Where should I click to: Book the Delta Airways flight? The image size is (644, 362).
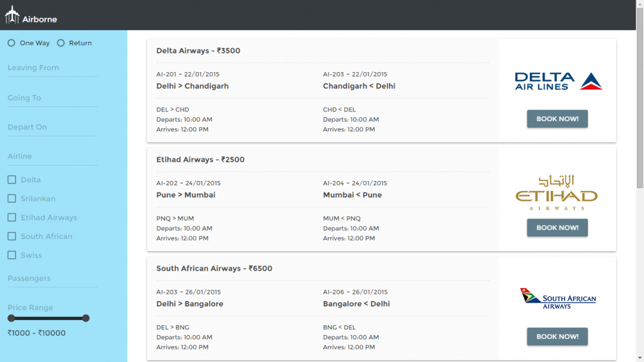point(557,119)
